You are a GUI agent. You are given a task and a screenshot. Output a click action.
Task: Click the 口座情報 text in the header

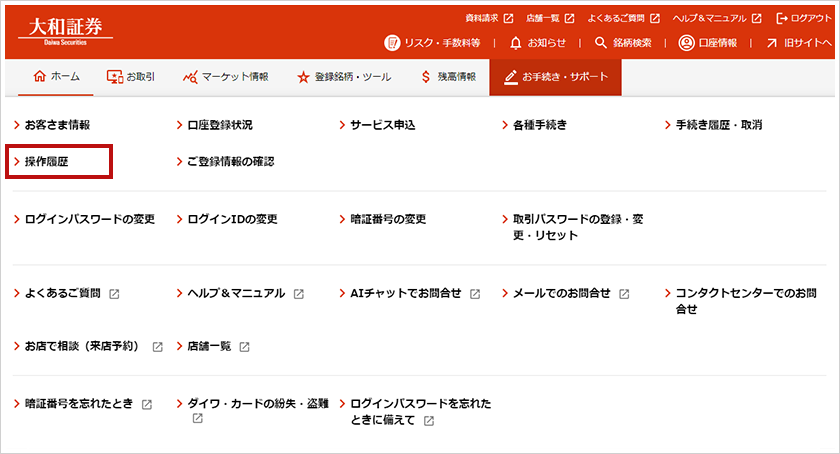click(718, 43)
